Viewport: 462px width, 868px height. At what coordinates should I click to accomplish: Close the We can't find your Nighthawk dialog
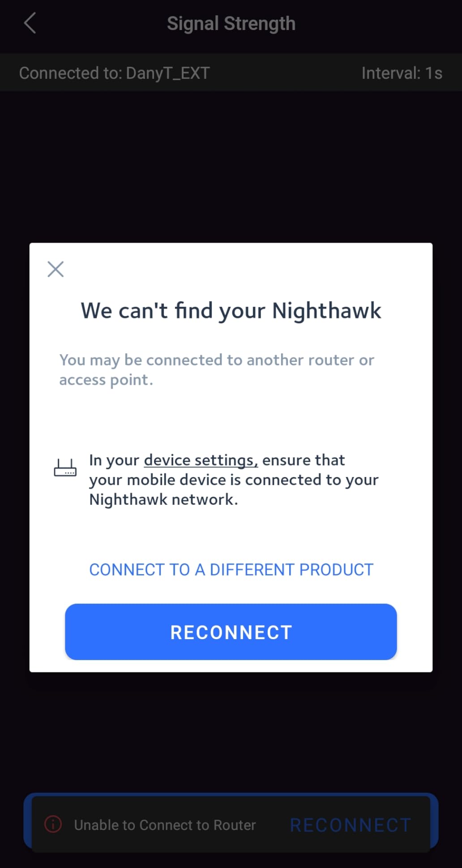pyautogui.click(x=56, y=269)
